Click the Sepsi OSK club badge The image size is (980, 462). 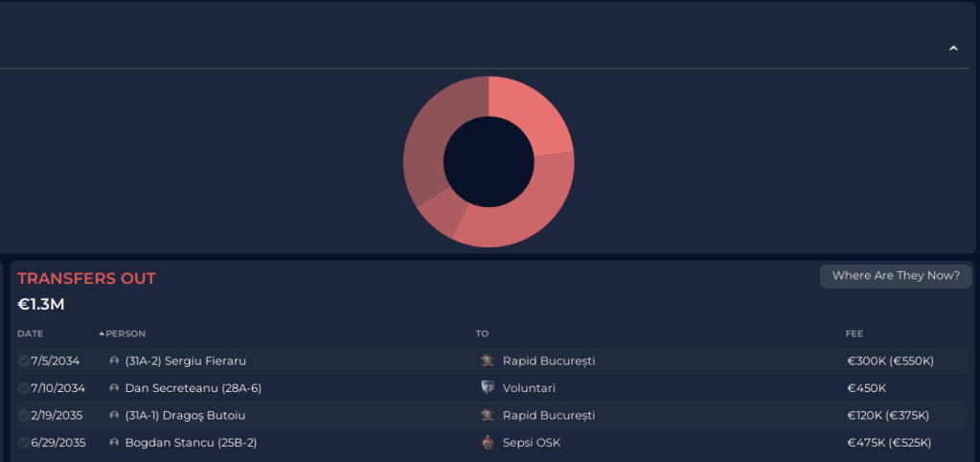488,443
